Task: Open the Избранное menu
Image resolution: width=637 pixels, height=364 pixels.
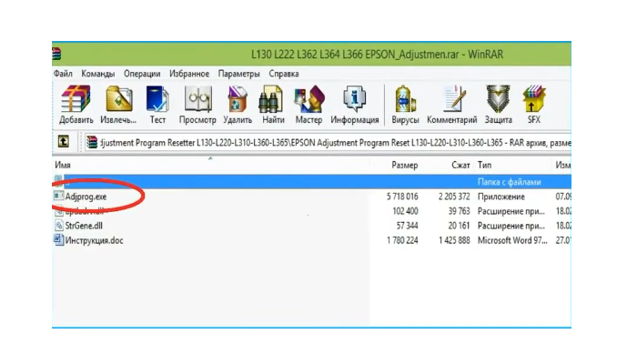Action: (x=189, y=74)
